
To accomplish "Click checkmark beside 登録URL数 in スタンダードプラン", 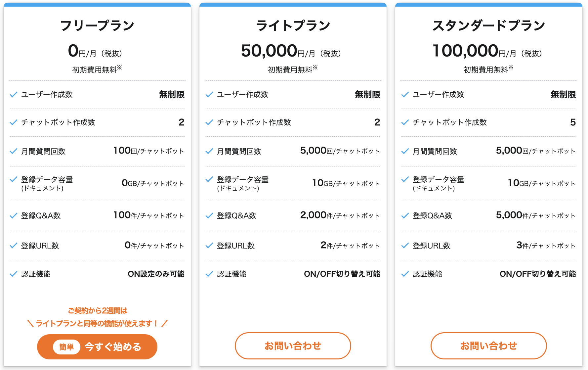I will point(405,246).
